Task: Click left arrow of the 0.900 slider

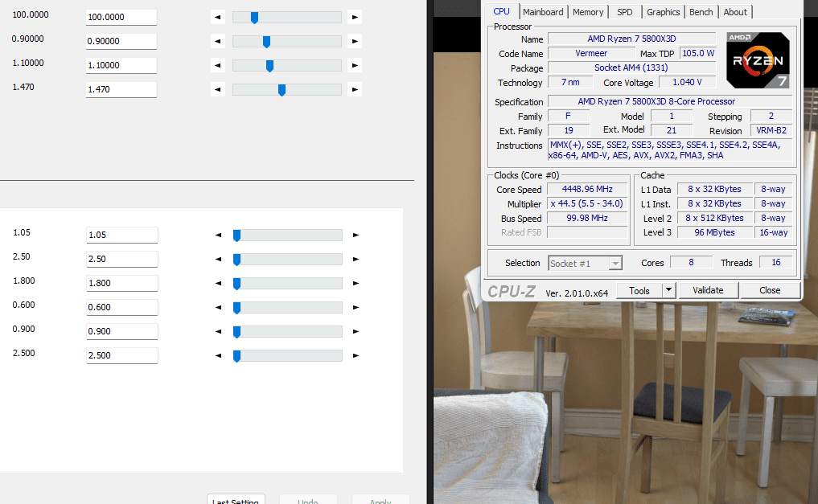Action: pos(219,331)
